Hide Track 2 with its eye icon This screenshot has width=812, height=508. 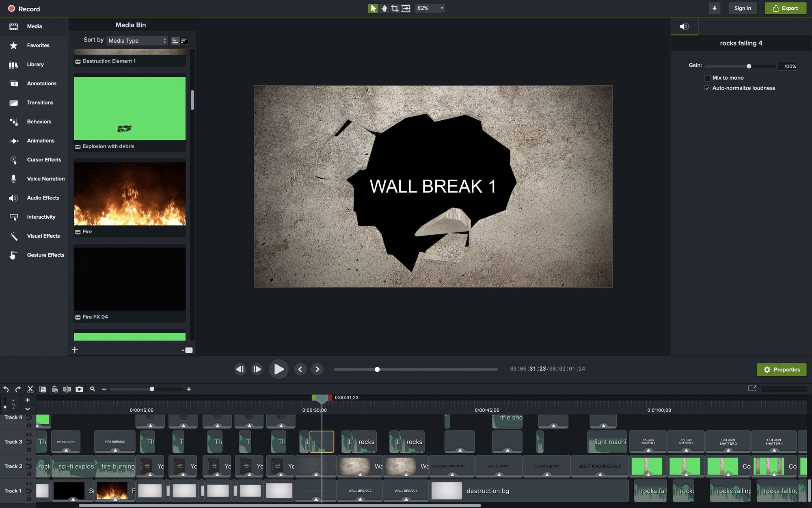[x=29, y=459]
